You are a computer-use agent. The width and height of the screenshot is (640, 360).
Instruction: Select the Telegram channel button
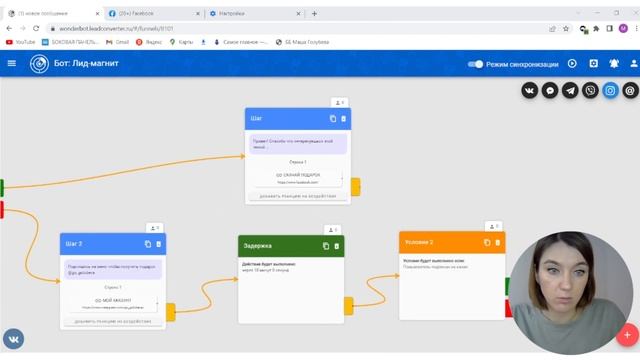570,90
